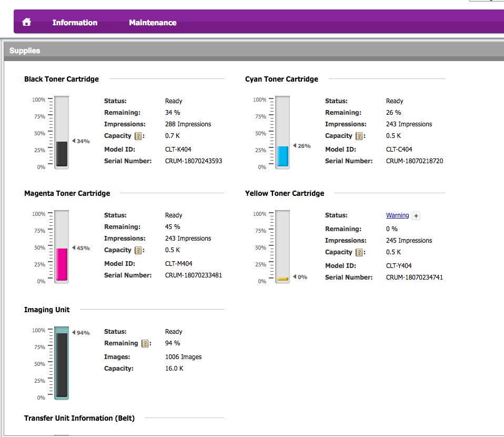Go to the Home icon

(26, 22)
